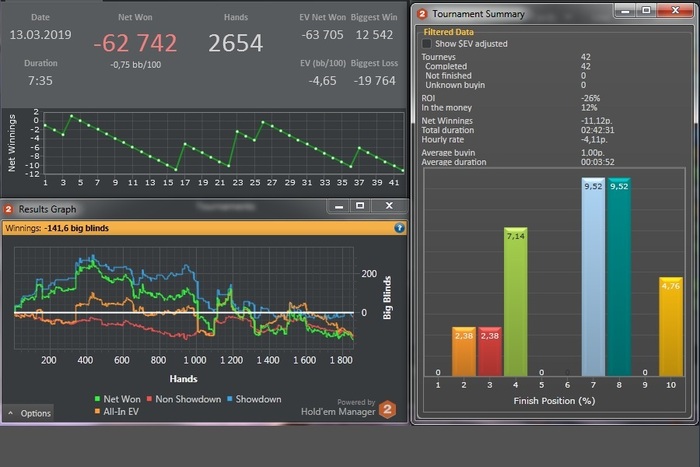The height and width of the screenshot is (467, 700).
Task: Click the Average duration value 00:03:52
Action: 597,162
